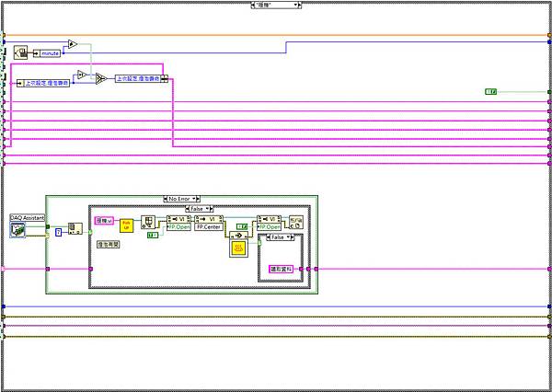
Task: Toggle the Boolean constant left of second FP.Open
Action: point(242,226)
